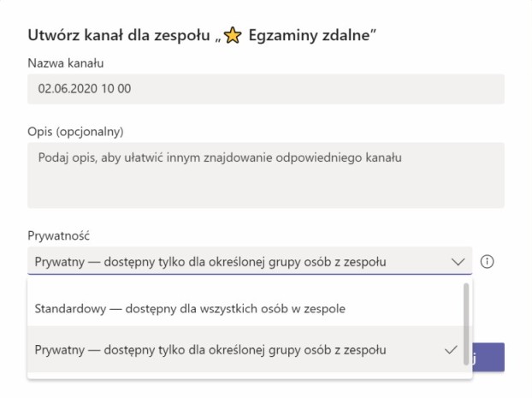
Task: Click the info icon beside privacy dropdown
Action: pyautogui.click(x=487, y=262)
